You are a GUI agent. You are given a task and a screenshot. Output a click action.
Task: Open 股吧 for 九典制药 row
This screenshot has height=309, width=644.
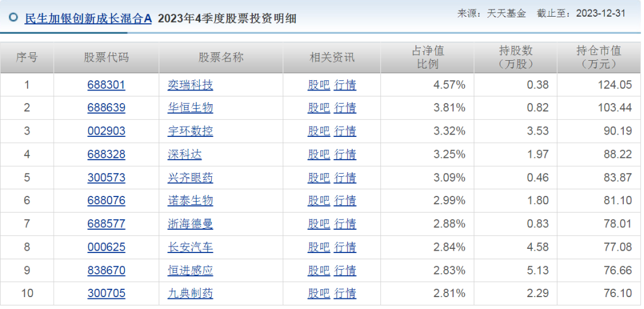[318, 294]
